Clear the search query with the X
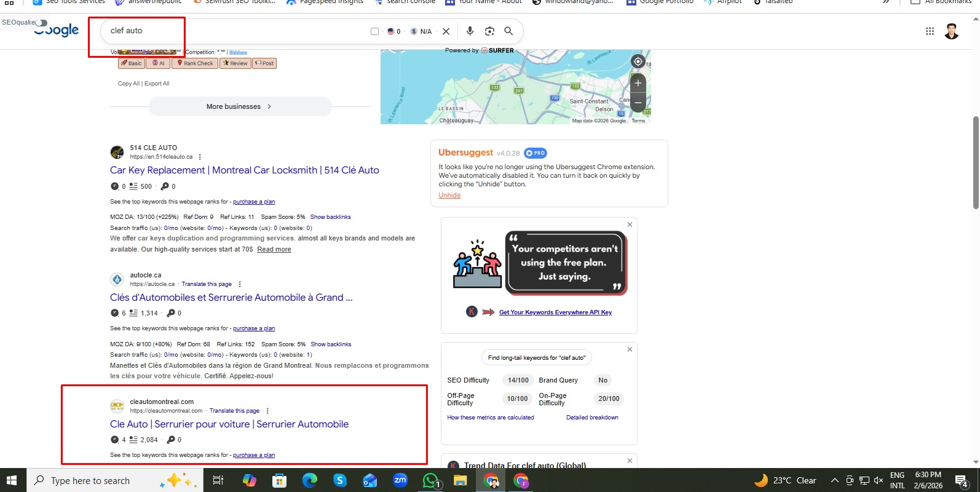Screen dimensions: 980x492 click(x=446, y=31)
